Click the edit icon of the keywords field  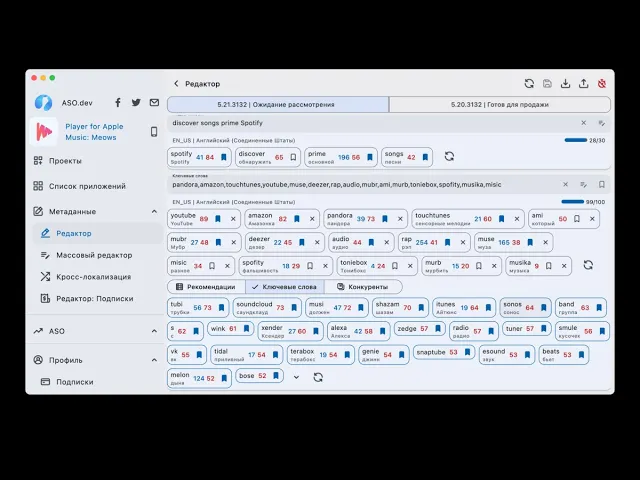[x=584, y=184]
